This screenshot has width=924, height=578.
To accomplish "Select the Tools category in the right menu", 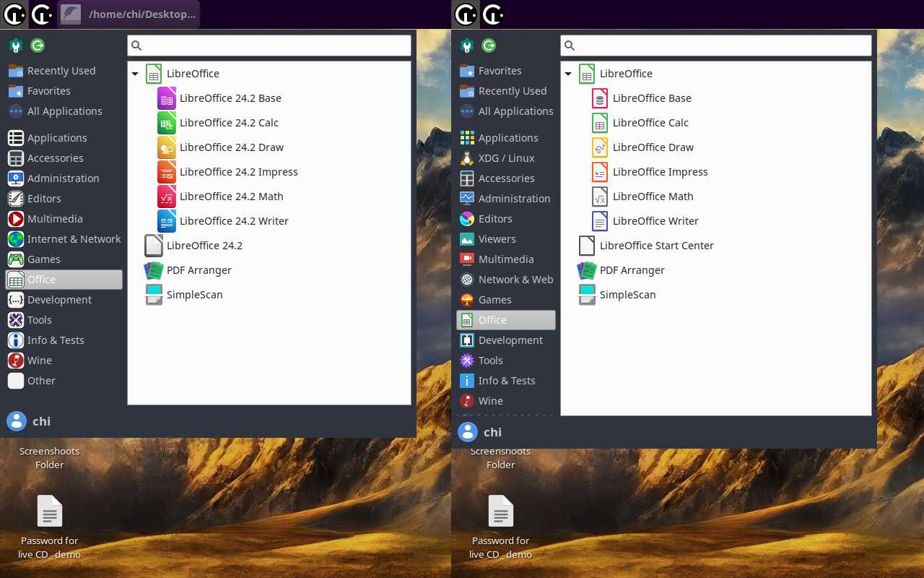I will pyautogui.click(x=506, y=361).
